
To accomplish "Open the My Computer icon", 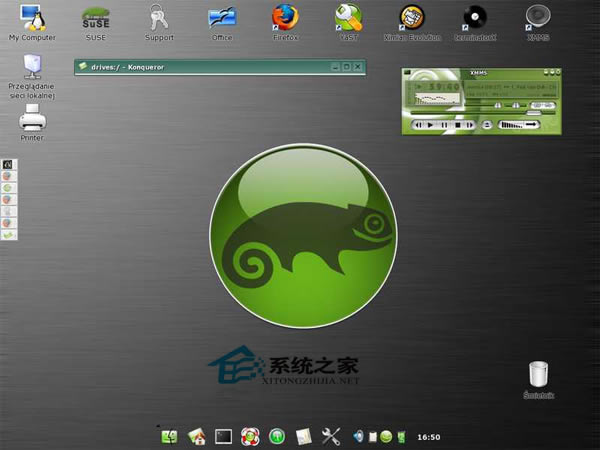I will coord(32,18).
